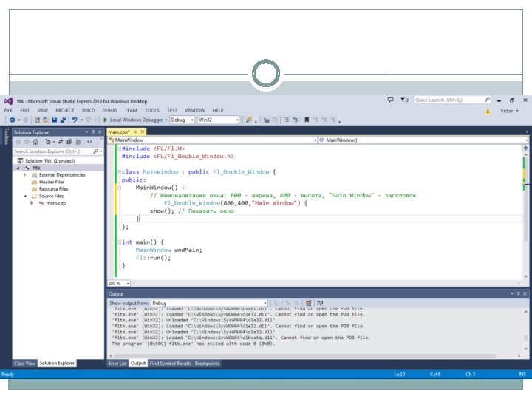Click the Decrease indent toolbar icon
This screenshot has width=532, height=399.
[287, 120]
